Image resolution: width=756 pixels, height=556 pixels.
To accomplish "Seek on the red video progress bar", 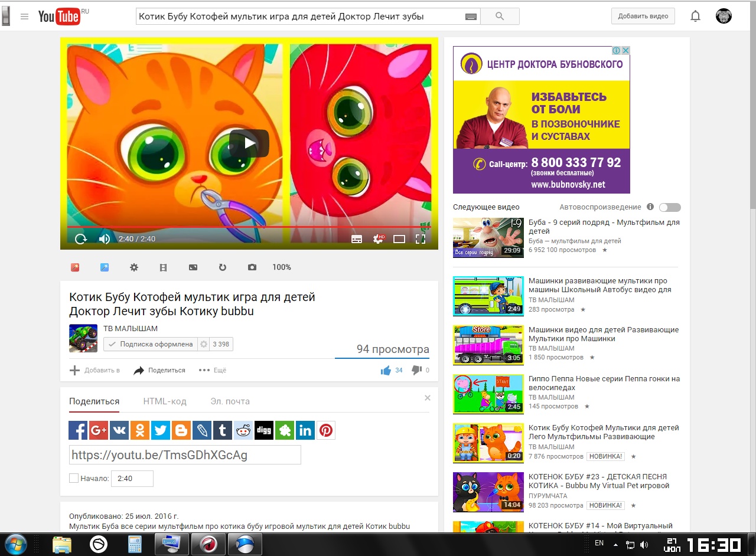I will click(x=249, y=227).
